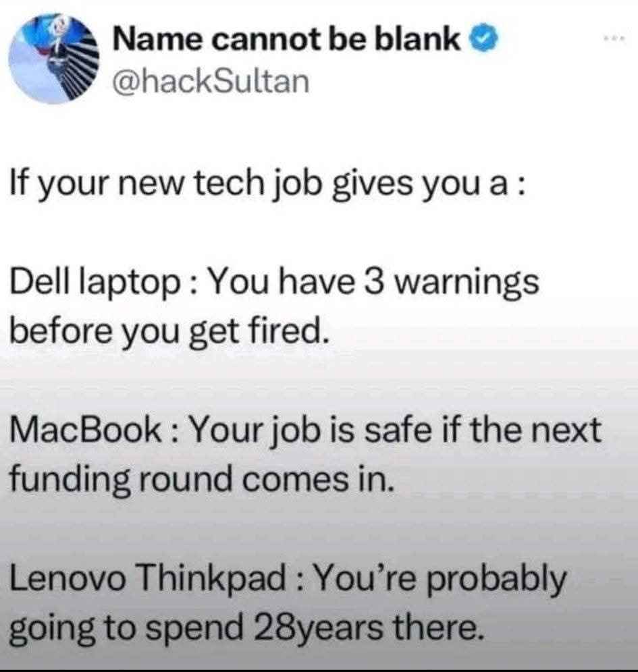Open the @hackSultan handle link
The image size is (638, 672).
(211, 82)
